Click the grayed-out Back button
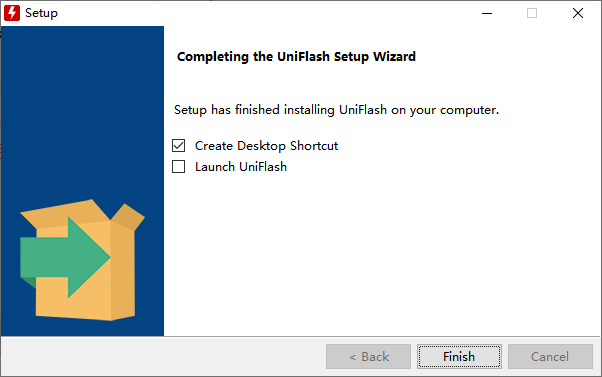Image resolution: width=602 pixels, height=377 pixels. coord(368,357)
